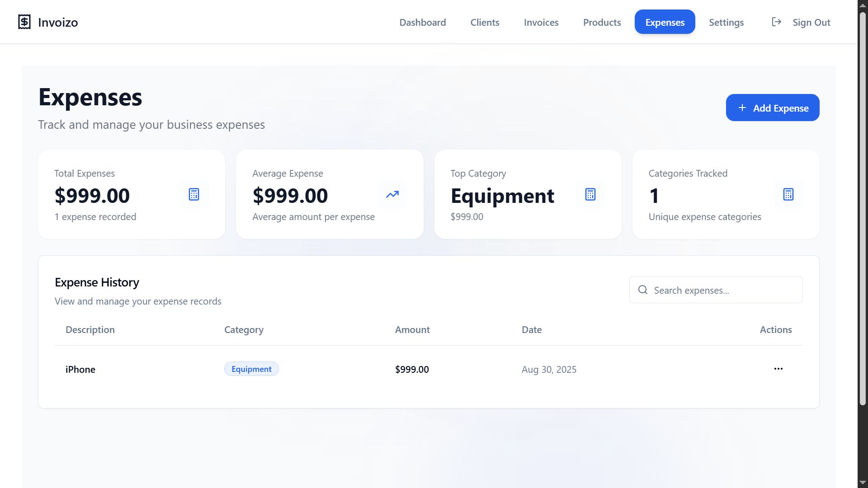Click the Equipment category badge
Image resolution: width=868 pixels, height=488 pixels.
point(251,369)
